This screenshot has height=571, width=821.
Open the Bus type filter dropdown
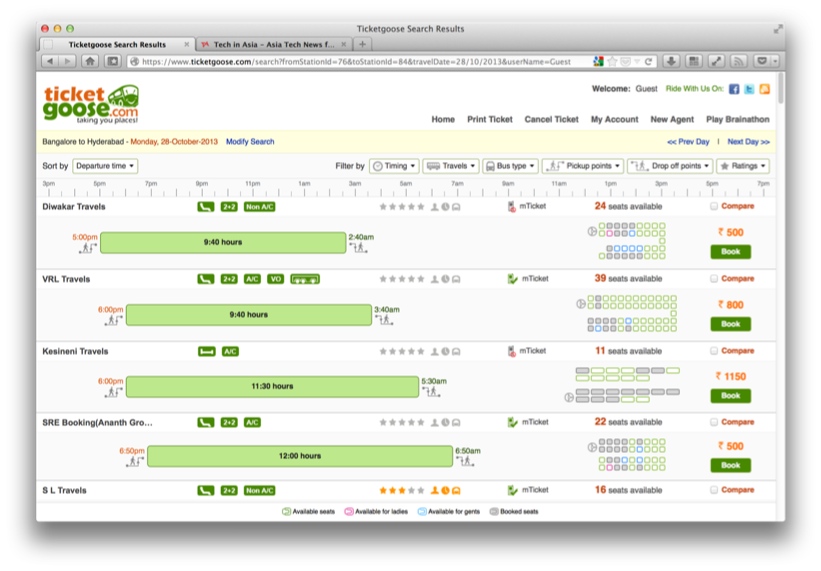511,166
